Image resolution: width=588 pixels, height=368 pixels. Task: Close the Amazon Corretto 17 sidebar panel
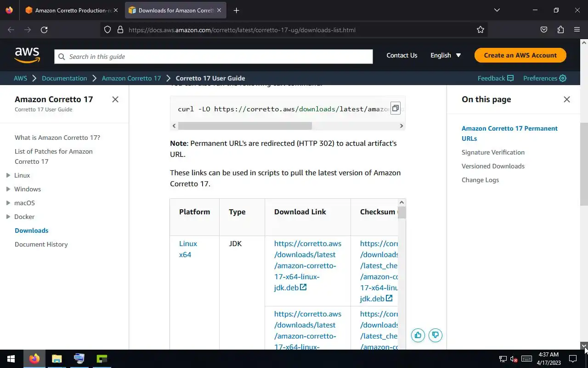tap(115, 99)
